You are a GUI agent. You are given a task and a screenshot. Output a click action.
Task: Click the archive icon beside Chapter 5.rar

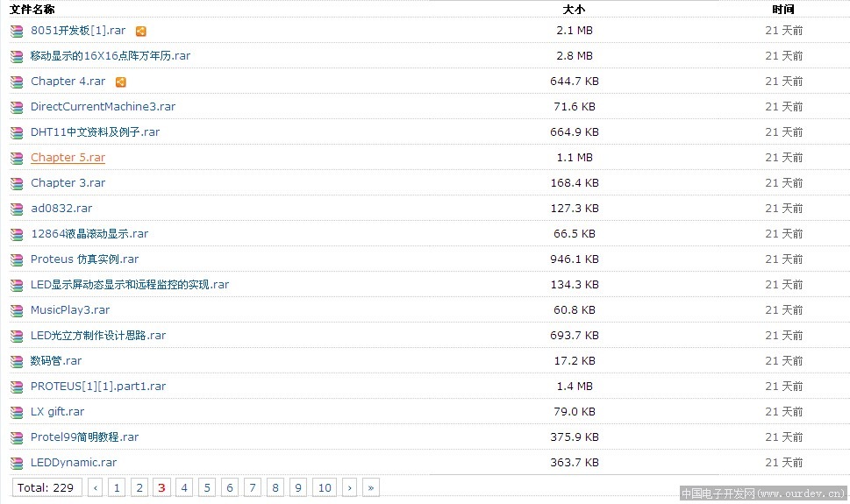[17, 159]
